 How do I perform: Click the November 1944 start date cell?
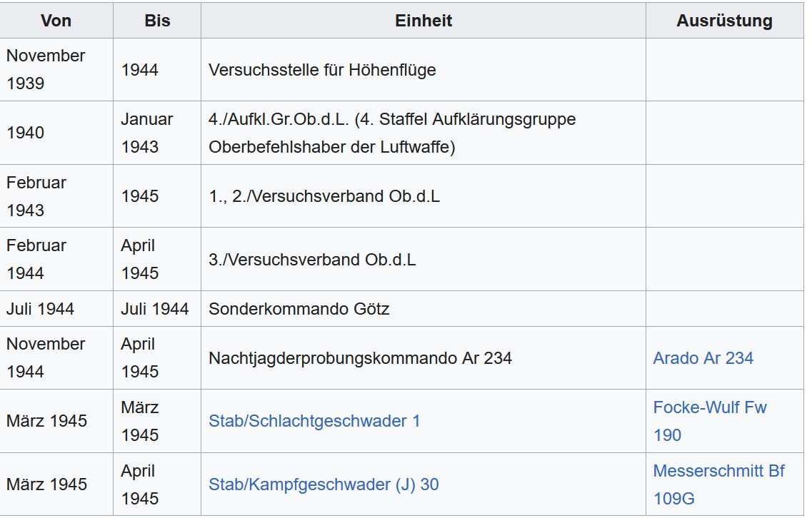56,358
